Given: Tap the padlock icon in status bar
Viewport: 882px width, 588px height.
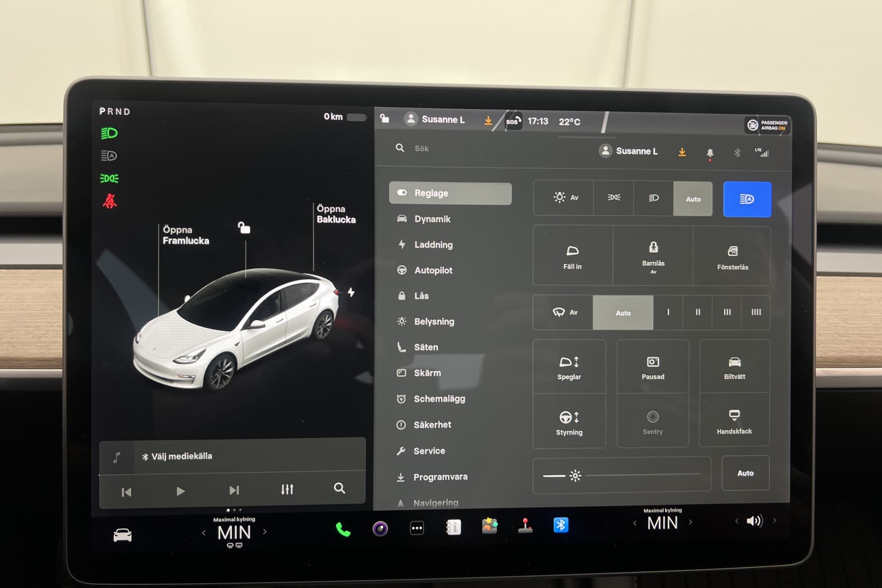Looking at the screenshot, I should 385,118.
